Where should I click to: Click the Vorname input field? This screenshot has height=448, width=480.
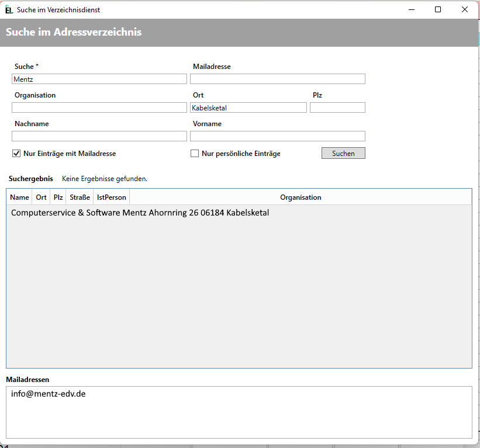[277, 136]
